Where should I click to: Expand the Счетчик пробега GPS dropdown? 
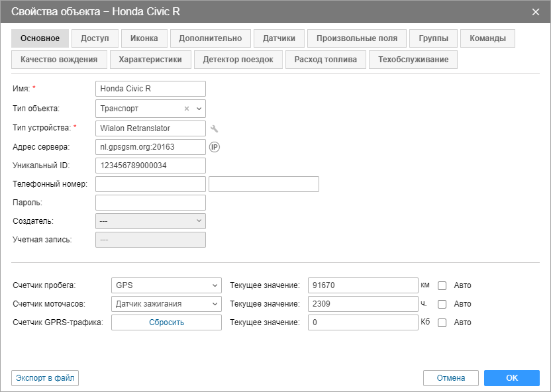pyautogui.click(x=166, y=285)
